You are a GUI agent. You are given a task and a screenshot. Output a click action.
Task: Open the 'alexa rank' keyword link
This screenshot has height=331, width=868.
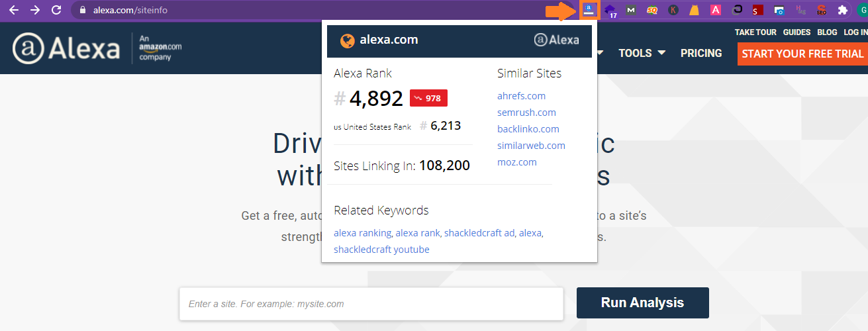tap(417, 233)
